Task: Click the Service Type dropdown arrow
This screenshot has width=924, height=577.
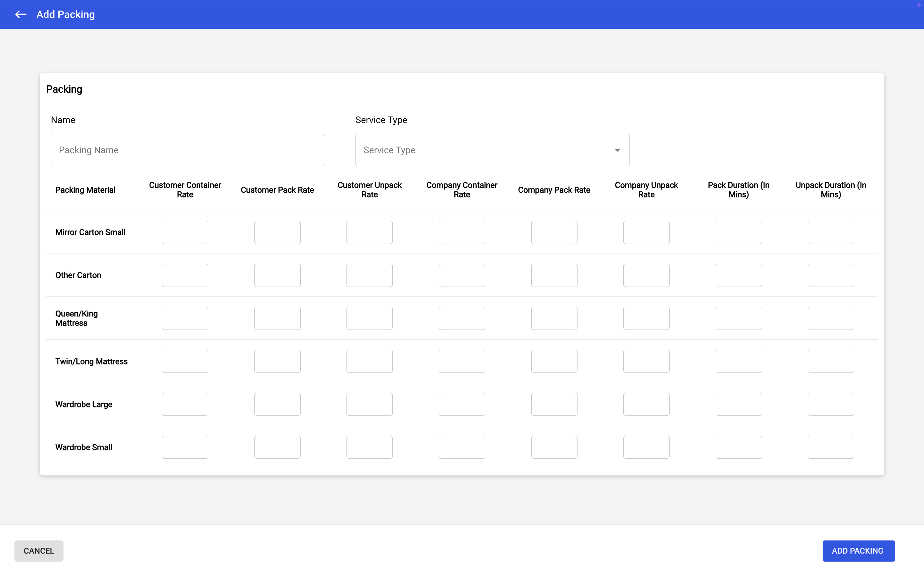Action: click(617, 150)
